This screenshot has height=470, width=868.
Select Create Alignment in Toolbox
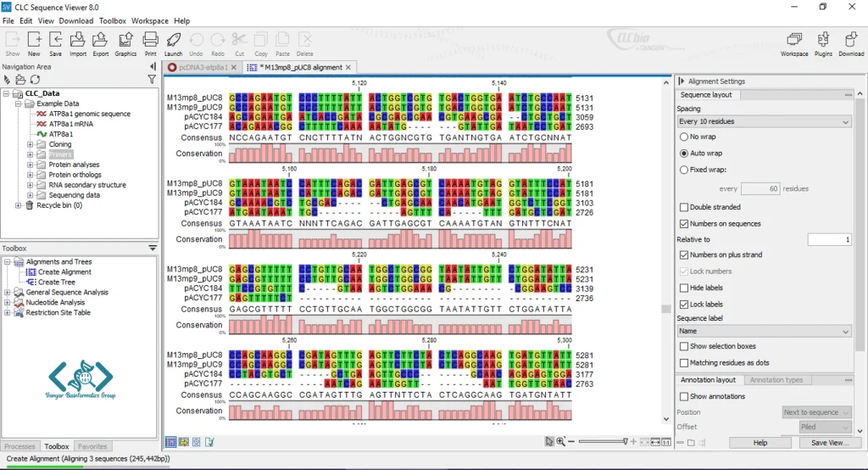click(x=64, y=272)
